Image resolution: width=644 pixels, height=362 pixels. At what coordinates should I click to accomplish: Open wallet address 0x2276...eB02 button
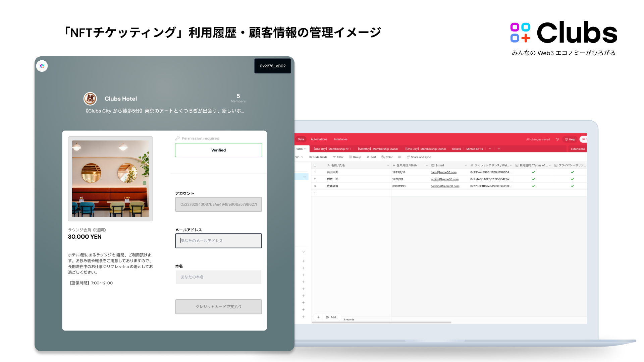pyautogui.click(x=272, y=66)
